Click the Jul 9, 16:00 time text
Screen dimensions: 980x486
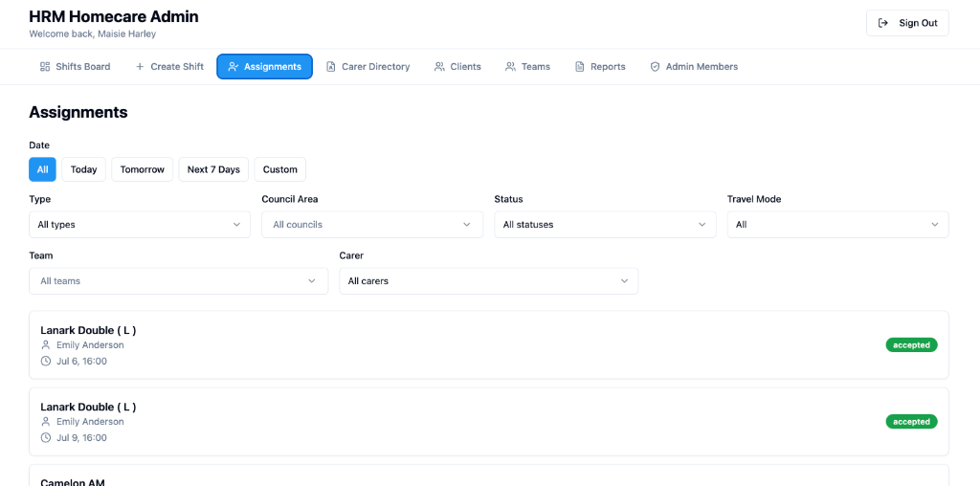(x=82, y=438)
